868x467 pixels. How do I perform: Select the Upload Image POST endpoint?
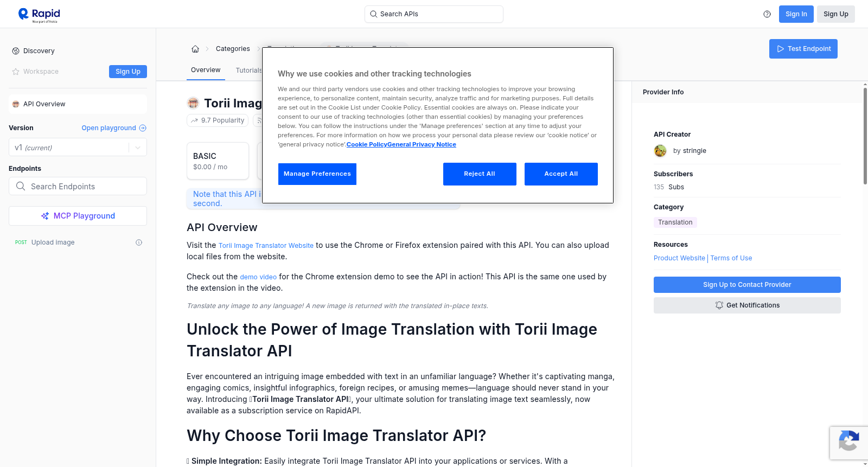[x=78, y=242]
